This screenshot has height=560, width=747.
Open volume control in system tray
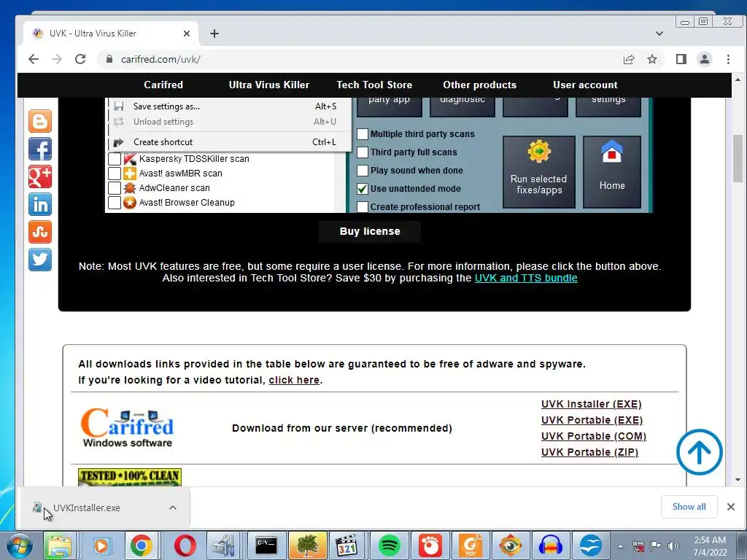point(673,545)
